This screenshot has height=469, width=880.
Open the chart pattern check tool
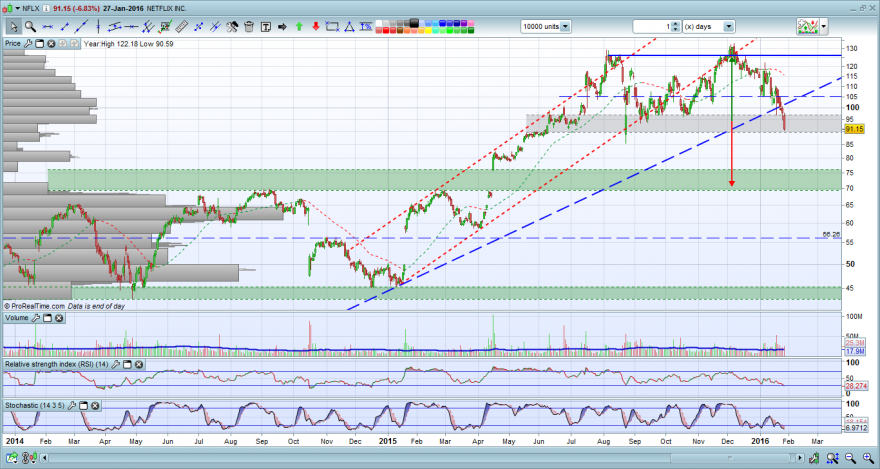click(x=165, y=26)
